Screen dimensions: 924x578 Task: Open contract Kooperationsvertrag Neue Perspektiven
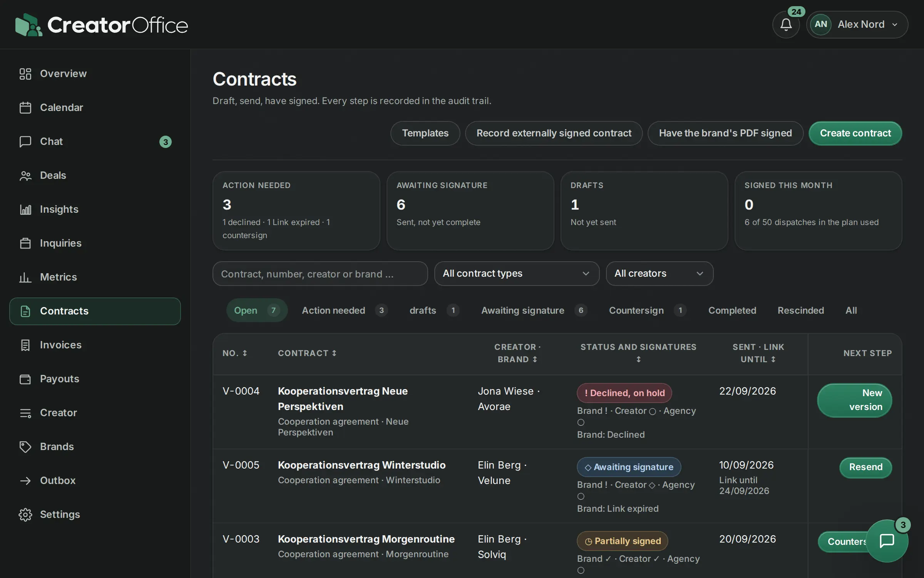click(x=343, y=398)
